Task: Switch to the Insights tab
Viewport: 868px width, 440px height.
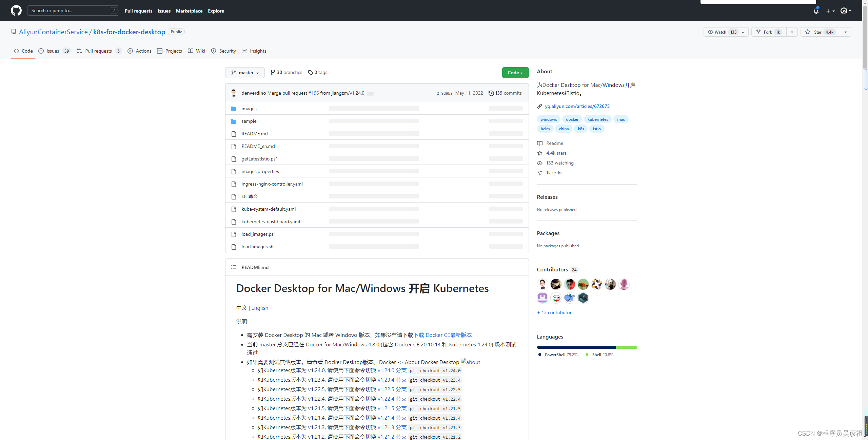Action: [254, 51]
